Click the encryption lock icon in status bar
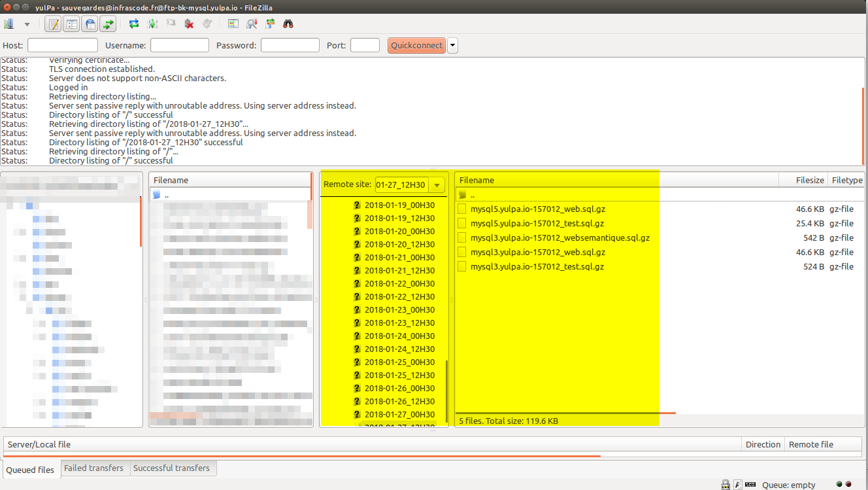The height and width of the screenshot is (490, 868). [x=726, y=485]
